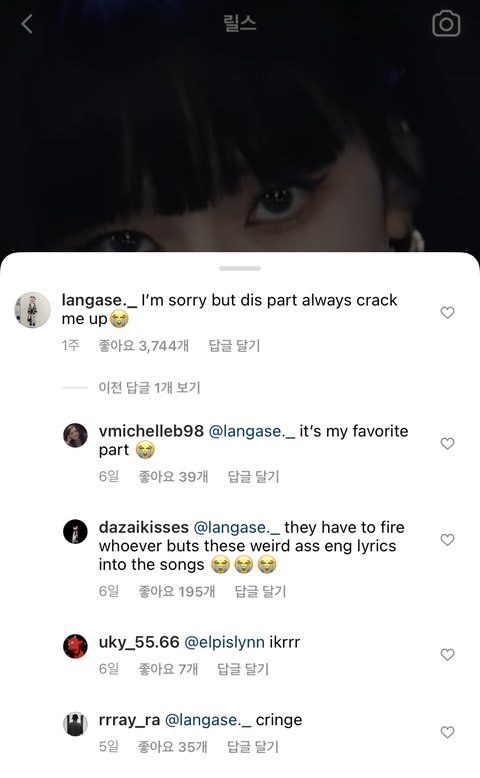This screenshot has width=480, height=778.
Task: Open langase._ profile picture
Action: coord(32,310)
